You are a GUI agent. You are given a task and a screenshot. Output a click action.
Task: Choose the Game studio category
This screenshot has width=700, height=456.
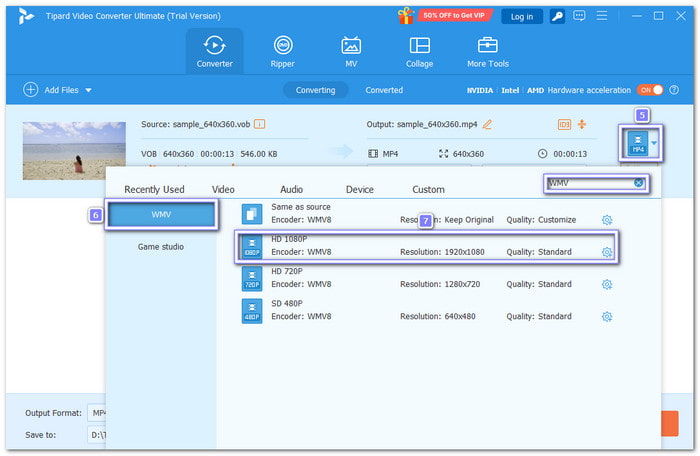tap(161, 246)
